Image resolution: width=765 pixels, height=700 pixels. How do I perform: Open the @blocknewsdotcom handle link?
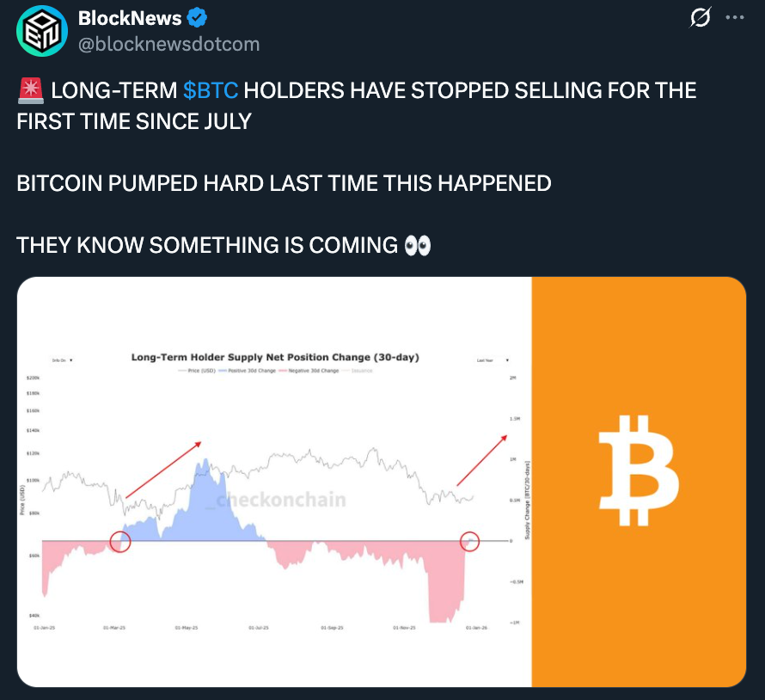coord(168,44)
